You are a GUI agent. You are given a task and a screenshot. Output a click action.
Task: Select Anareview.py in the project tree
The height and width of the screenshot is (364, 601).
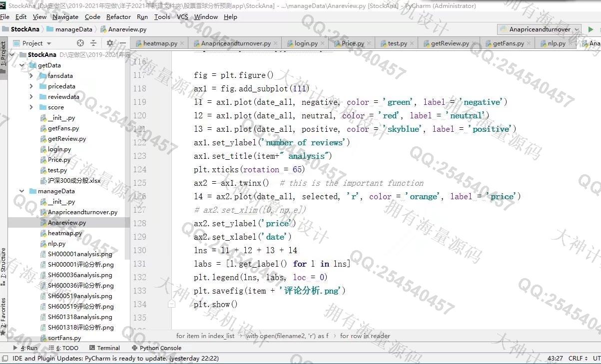(x=67, y=223)
